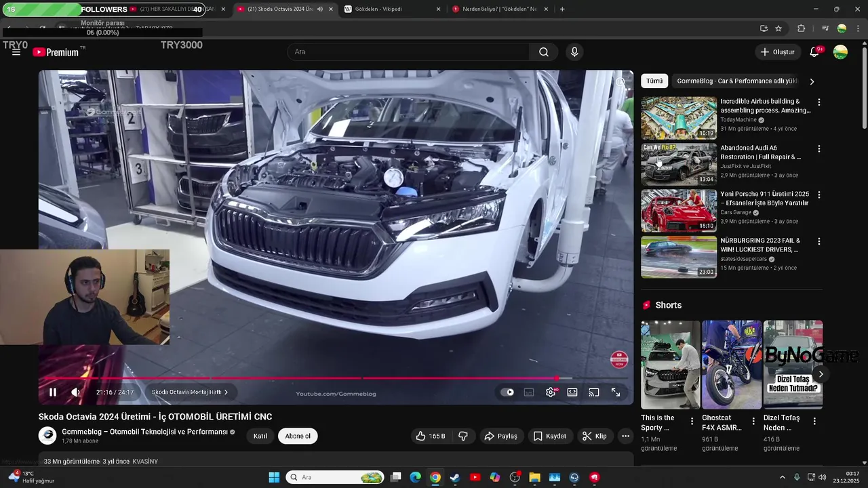Seek on the red video progress bar
Screen dimensions: 868x488
pos(336,378)
